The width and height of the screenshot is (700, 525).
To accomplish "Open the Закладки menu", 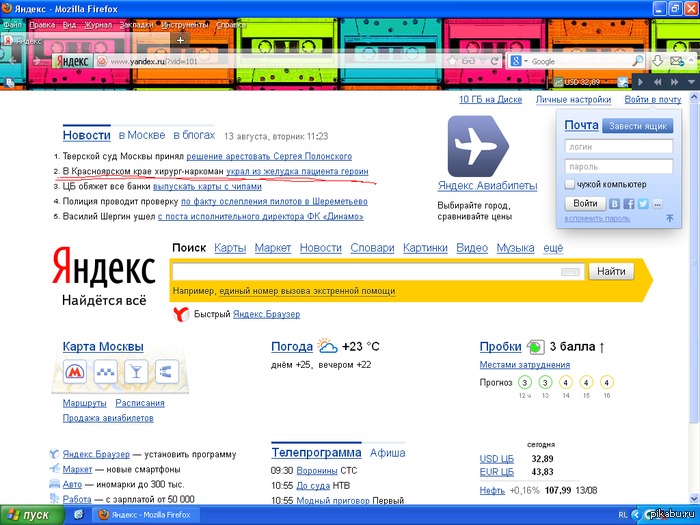I will click(137, 25).
